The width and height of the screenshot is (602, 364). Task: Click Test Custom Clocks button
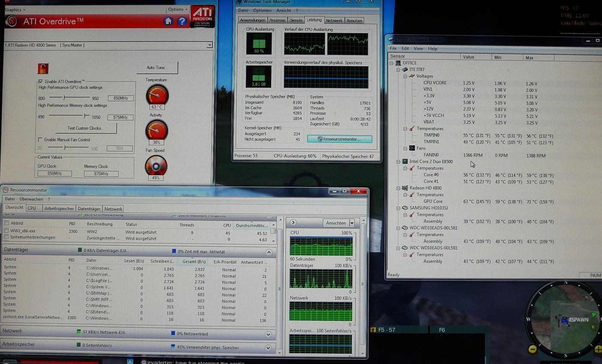[x=85, y=128]
